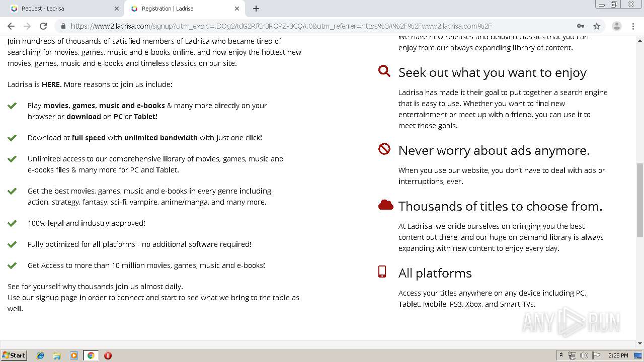Click the red mobile phone icon
Image resolution: width=644 pixels, height=362 pixels.
[x=382, y=271]
